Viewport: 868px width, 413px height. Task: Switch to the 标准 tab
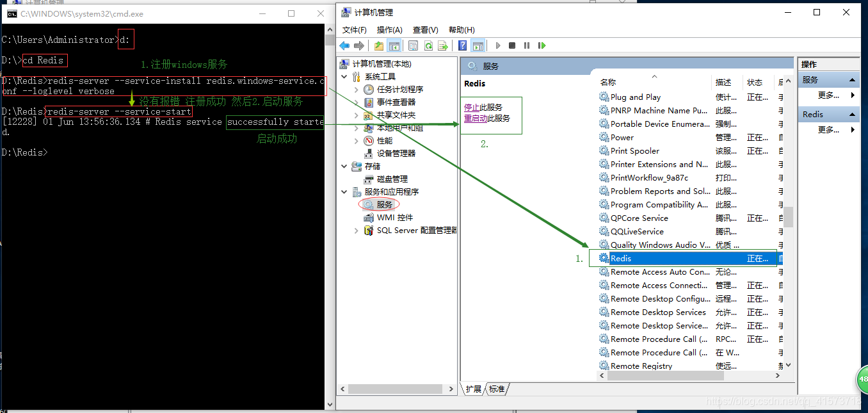click(x=497, y=389)
